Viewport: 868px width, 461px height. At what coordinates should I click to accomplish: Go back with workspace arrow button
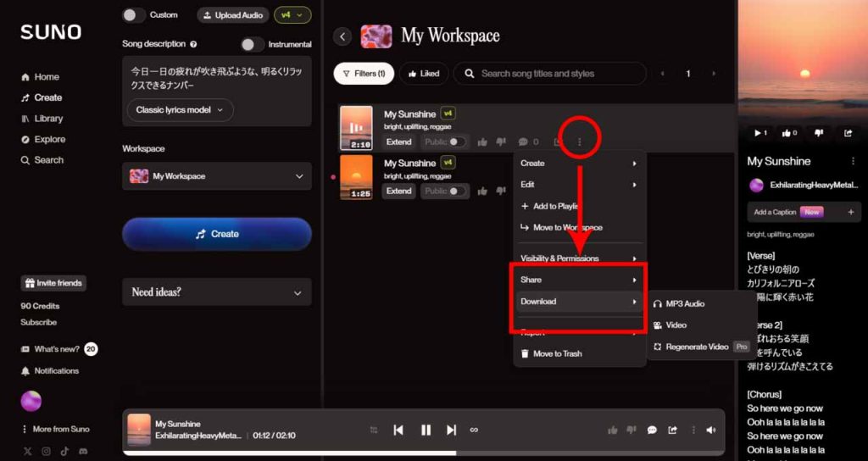pos(342,36)
